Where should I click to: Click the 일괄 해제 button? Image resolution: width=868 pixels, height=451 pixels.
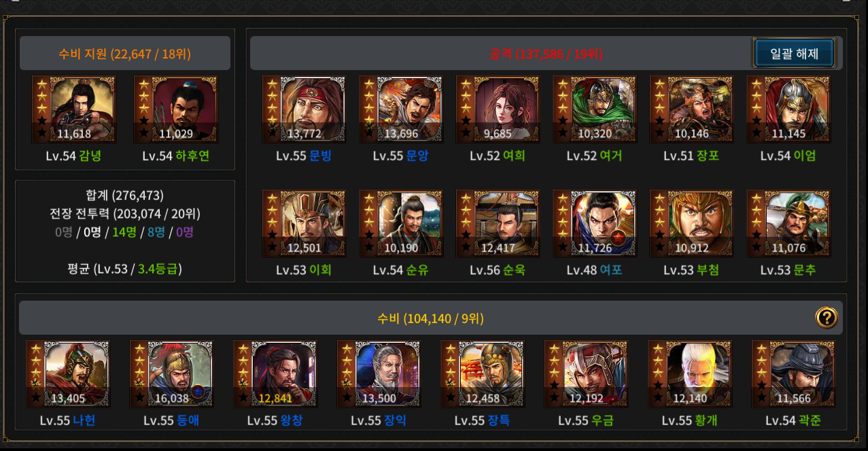coord(793,53)
